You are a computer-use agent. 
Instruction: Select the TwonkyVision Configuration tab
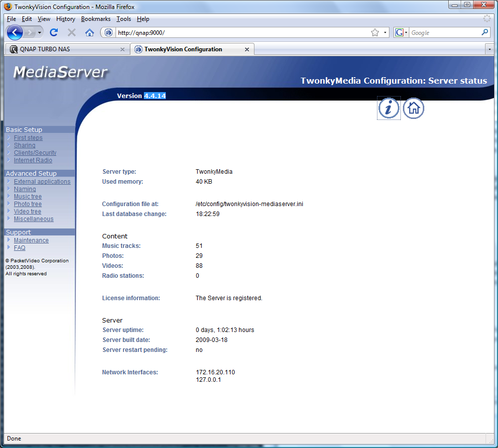coord(192,49)
